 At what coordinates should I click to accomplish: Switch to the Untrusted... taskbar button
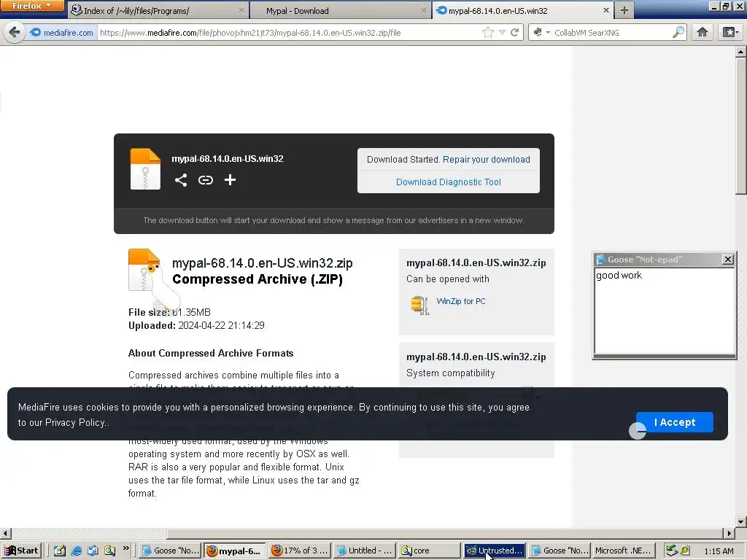click(494, 551)
